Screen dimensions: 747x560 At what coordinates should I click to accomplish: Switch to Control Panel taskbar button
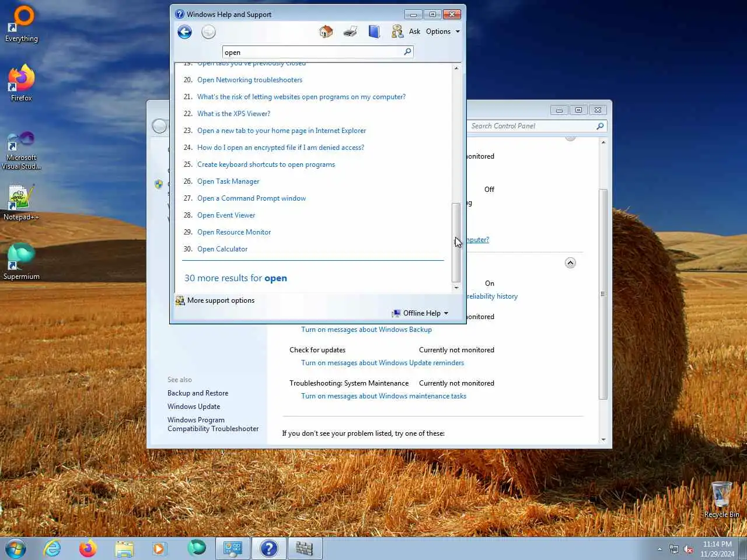point(233,548)
